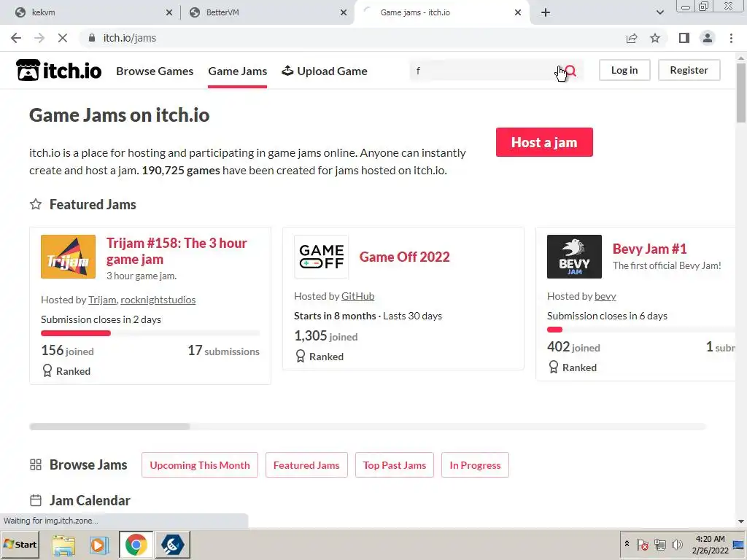The width and height of the screenshot is (747, 560).
Task: Click the Jam Calendar heading
Action: [x=90, y=500]
